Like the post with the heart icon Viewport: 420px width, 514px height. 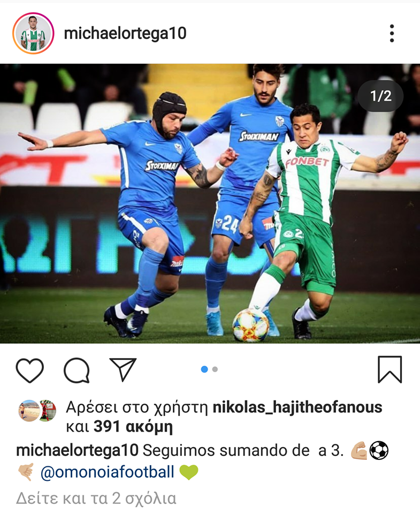pyautogui.click(x=29, y=370)
